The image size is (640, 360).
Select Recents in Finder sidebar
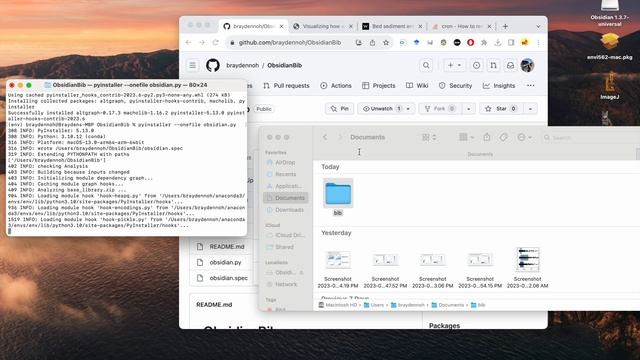tap(285, 174)
